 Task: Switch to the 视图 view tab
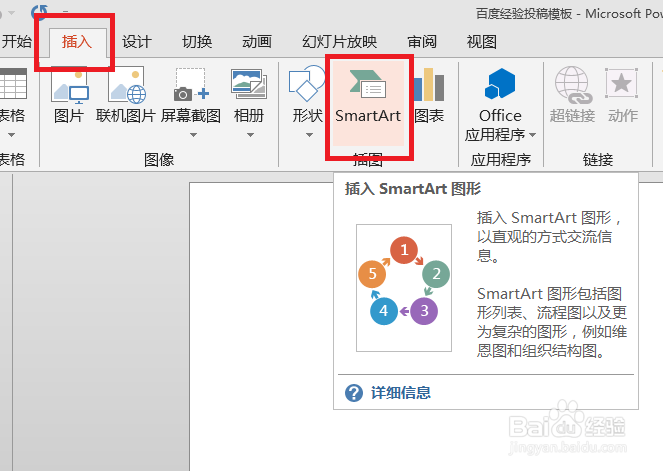(x=482, y=42)
